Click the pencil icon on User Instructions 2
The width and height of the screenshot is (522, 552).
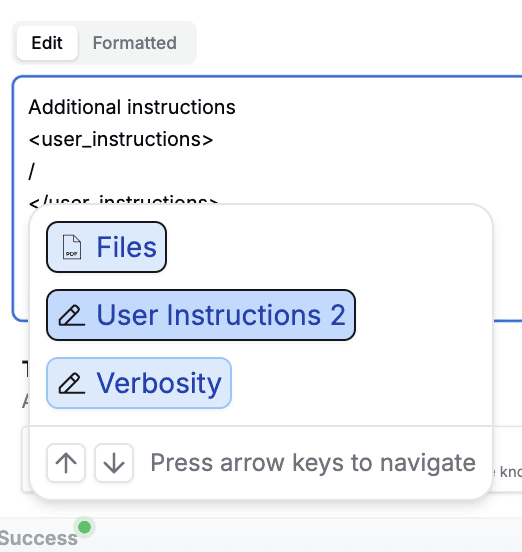coord(72,315)
